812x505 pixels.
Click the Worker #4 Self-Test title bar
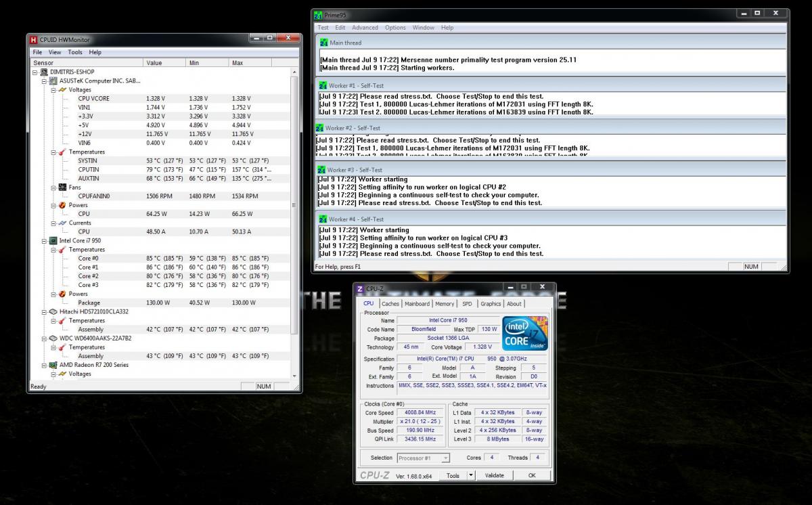click(x=551, y=219)
